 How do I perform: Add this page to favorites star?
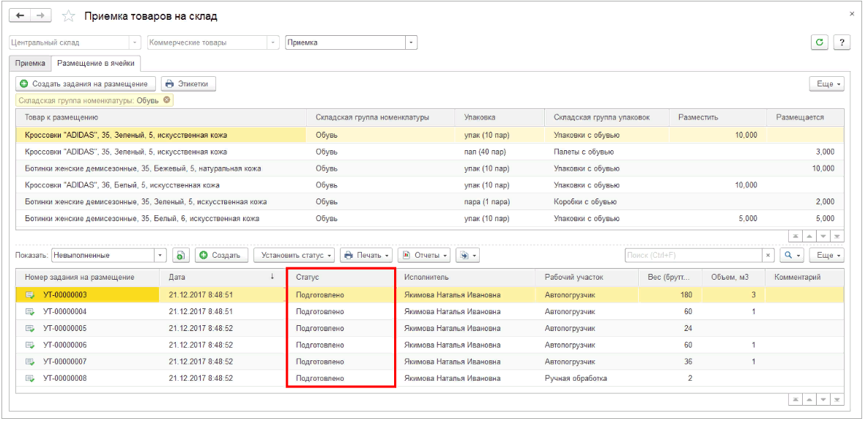tap(69, 16)
